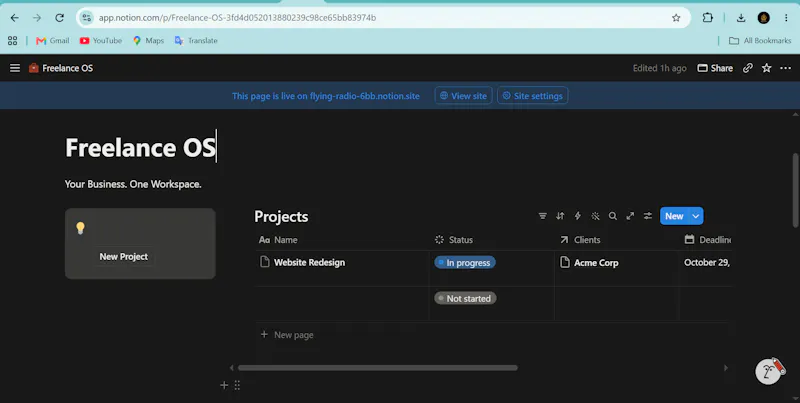The width and height of the screenshot is (800, 403).
Task: Open the Notion AI assistant face button
Action: point(769,371)
